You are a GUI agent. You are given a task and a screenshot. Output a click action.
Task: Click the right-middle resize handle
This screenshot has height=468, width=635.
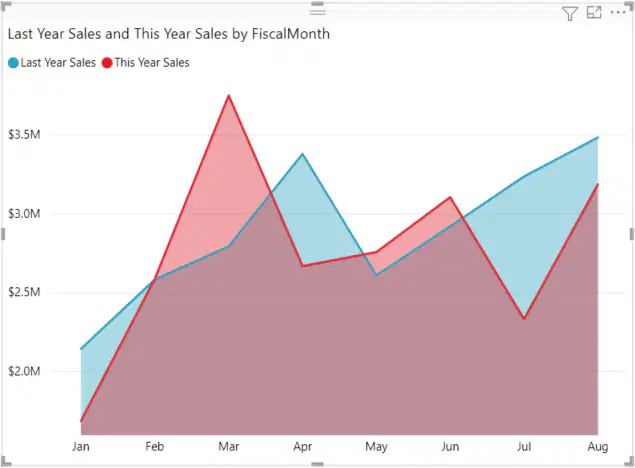point(631,234)
